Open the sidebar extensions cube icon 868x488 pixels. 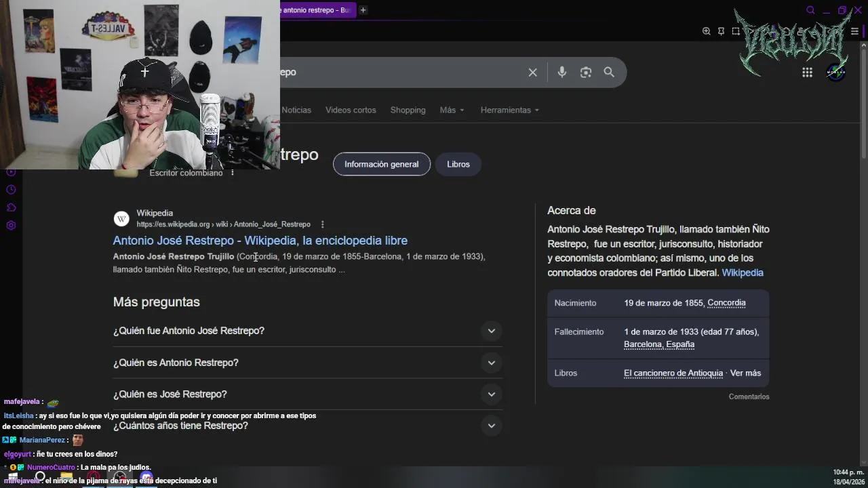pos(11,207)
